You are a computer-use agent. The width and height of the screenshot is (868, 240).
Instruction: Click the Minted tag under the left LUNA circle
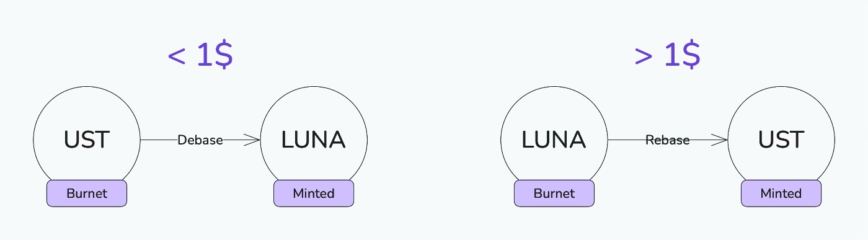314,193
